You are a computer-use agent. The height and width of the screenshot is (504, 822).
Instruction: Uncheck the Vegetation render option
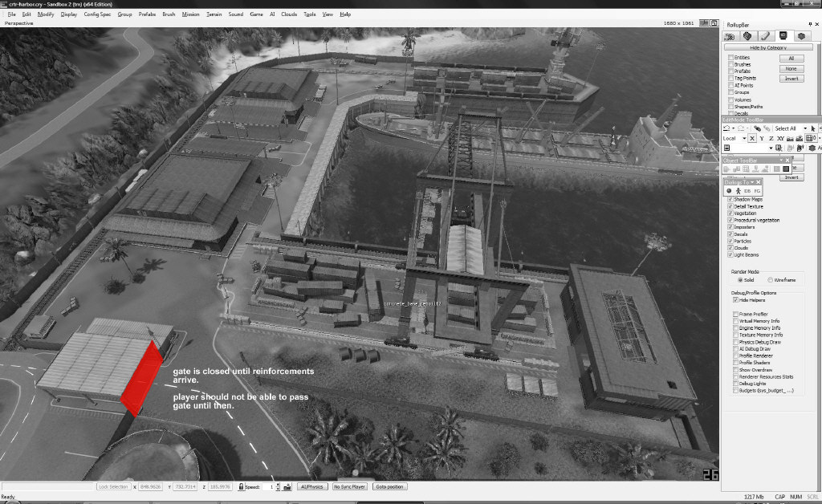pyautogui.click(x=730, y=213)
